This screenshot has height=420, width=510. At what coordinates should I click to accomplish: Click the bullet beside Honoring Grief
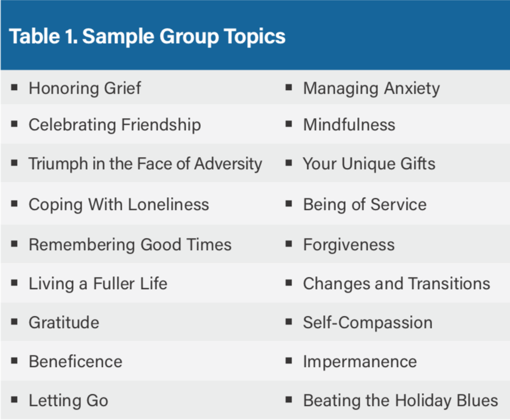tap(14, 88)
